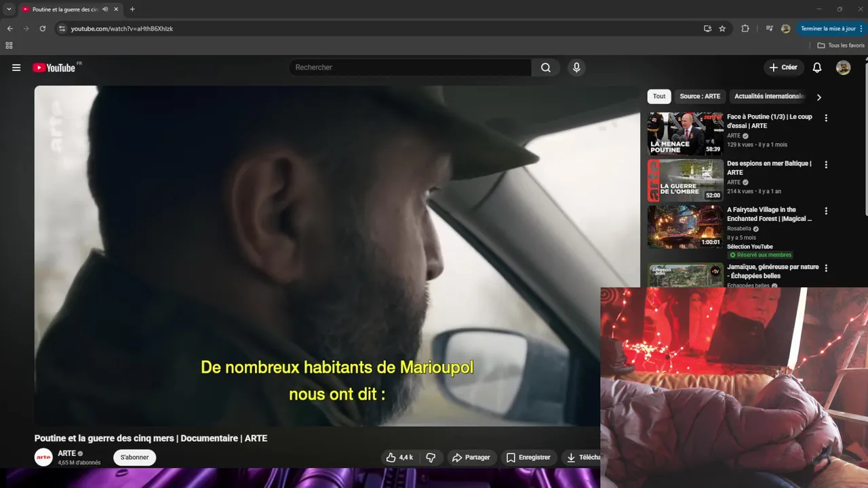Image resolution: width=868 pixels, height=488 pixels.
Task: Focus the Rechercher search field
Action: pyautogui.click(x=410, y=67)
